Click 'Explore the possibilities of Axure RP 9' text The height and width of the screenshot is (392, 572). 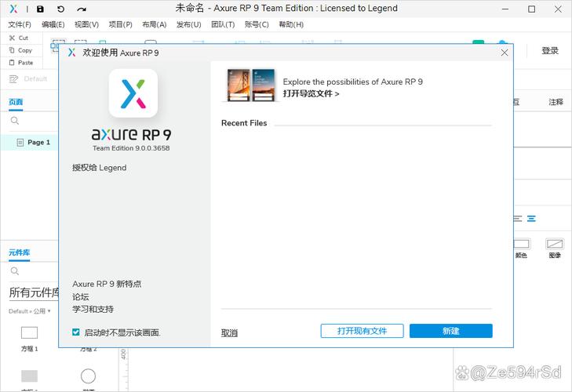coord(353,82)
